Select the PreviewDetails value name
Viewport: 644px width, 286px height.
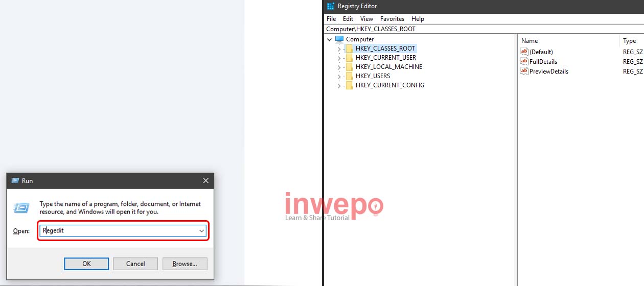[x=549, y=71]
